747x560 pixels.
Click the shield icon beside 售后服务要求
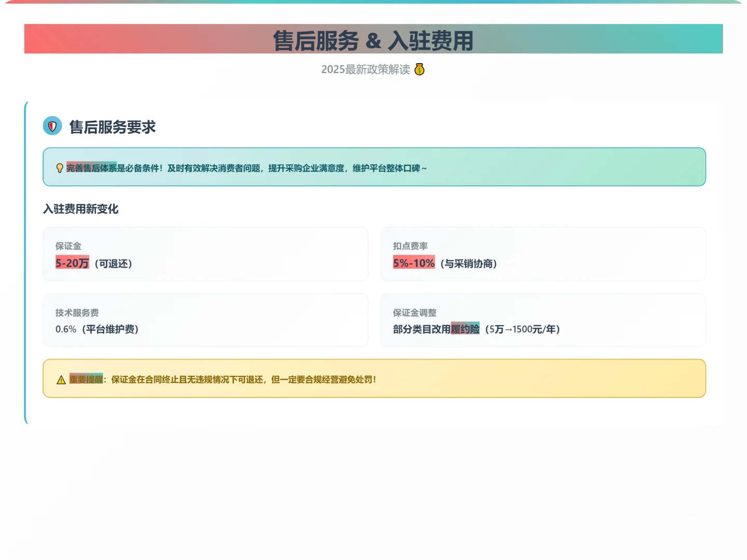52,126
